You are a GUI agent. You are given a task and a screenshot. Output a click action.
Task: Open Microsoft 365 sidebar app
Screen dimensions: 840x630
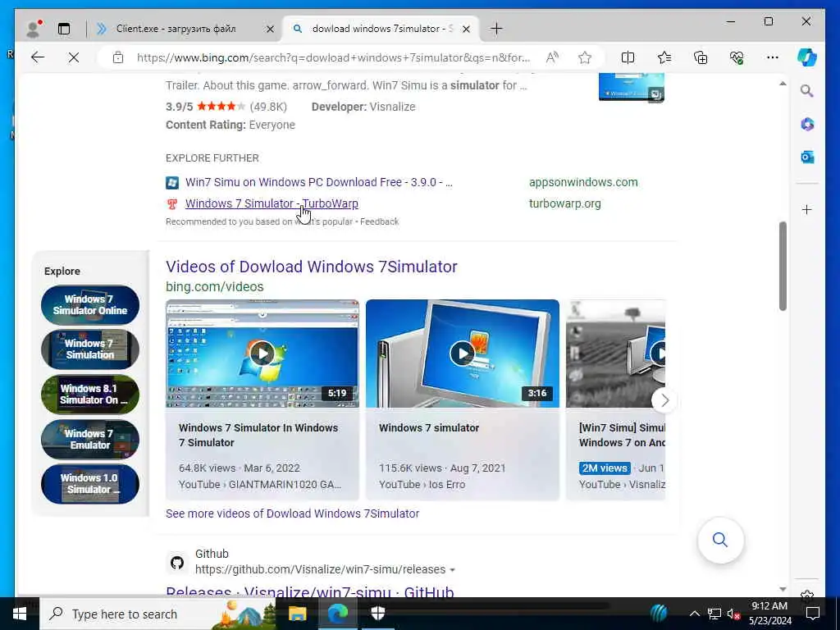tap(807, 125)
